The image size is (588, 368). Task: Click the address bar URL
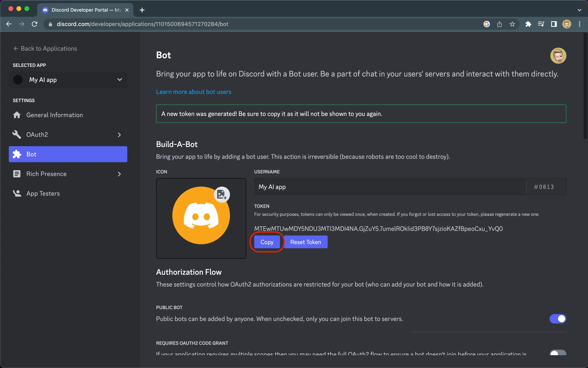[x=142, y=24]
